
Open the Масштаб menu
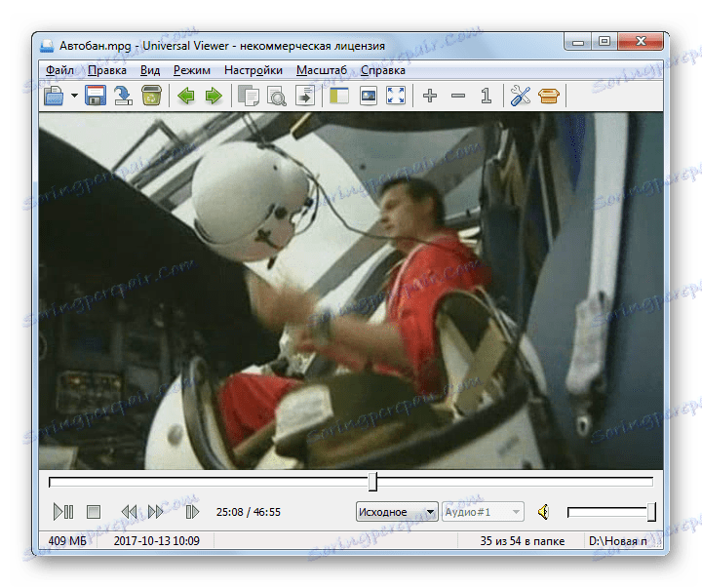(x=322, y=70)
